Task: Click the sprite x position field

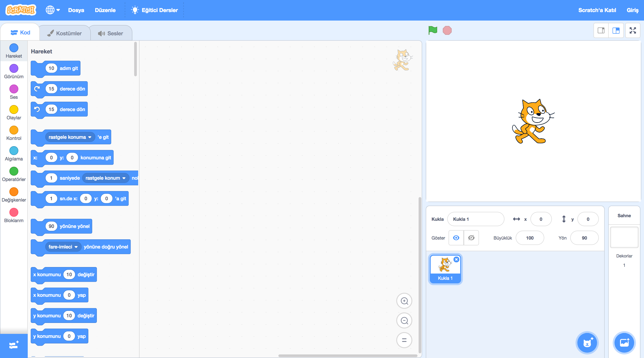Action: click(x=541, y=219)
